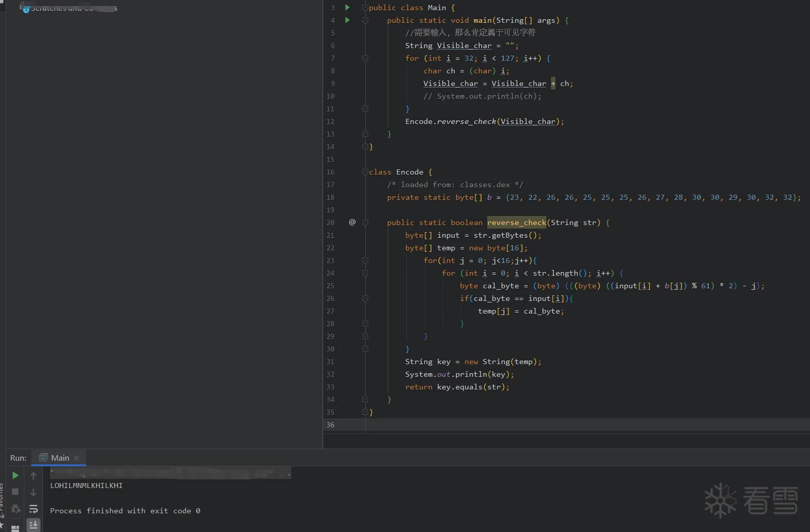Collapse the Main class fold marker on line 3
This screenshot has height=532, width=810.
click(365, 8)
